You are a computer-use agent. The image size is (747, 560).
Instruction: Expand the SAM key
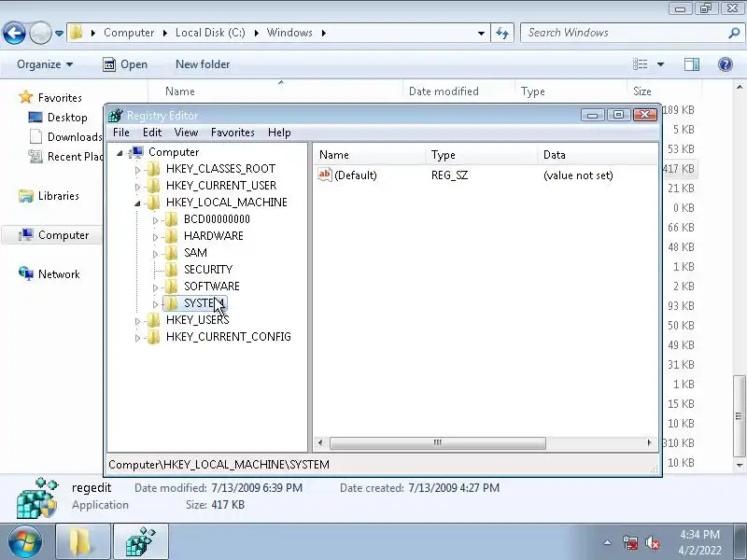coord(155,254)
